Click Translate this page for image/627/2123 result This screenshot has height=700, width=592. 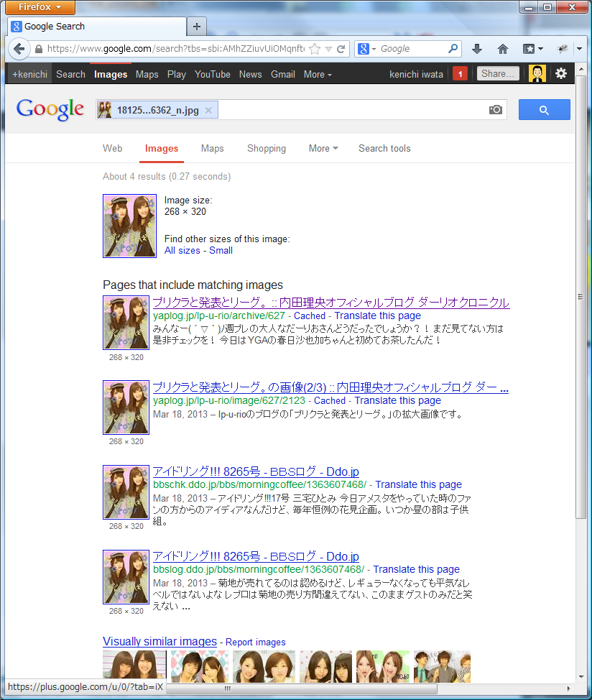(x=397, y=400)
